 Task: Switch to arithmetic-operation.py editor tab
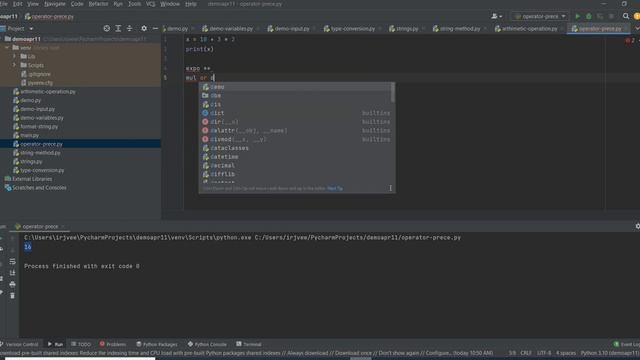click(528, 29)
